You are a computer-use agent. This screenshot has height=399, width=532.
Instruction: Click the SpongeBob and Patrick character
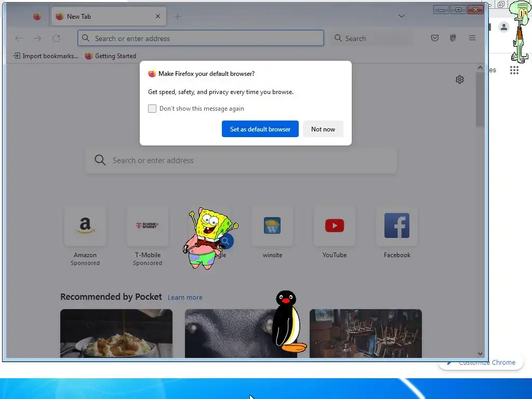tap(210, 238)
